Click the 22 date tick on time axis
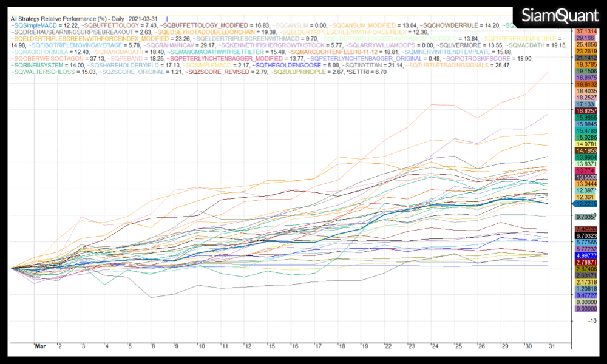607x364 pixels. click(x=387, y=346)
